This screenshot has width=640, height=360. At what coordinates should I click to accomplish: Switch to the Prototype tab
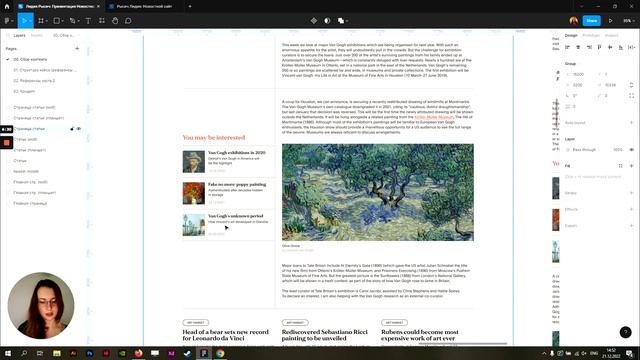point(591,36)
